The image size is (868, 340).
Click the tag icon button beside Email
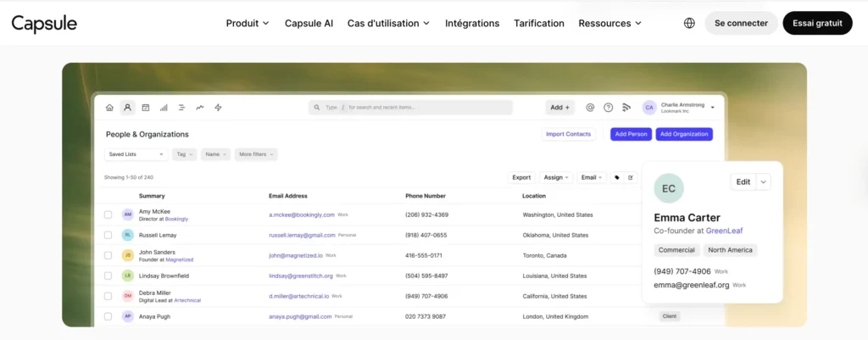coord(617,177)
